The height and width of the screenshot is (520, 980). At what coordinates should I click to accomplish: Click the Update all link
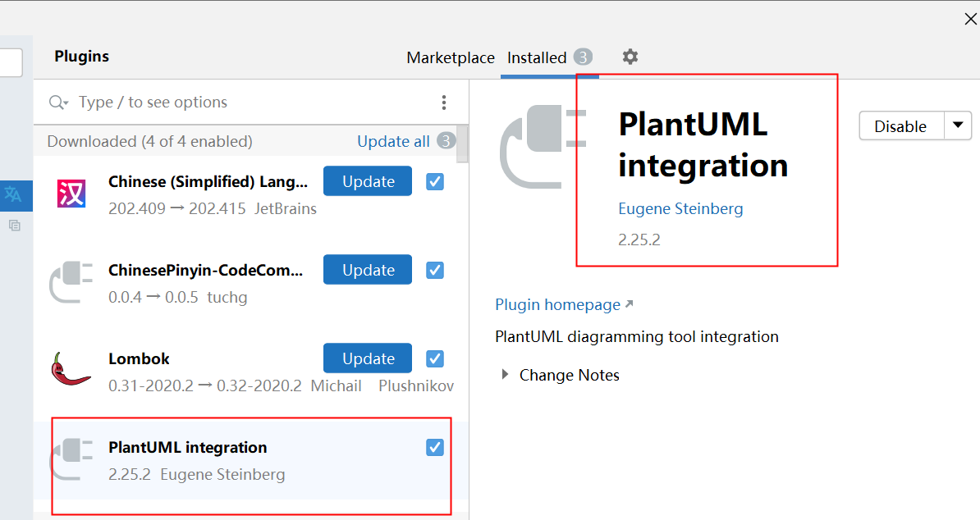[393, 142]
